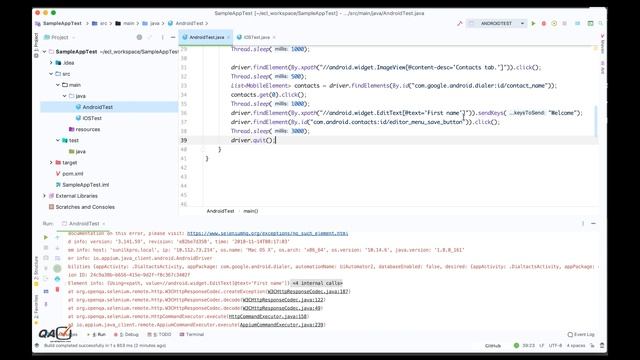640x360 pixels.
Task: Click the editor vertical scrollbar marker strip
Action: 597,122
